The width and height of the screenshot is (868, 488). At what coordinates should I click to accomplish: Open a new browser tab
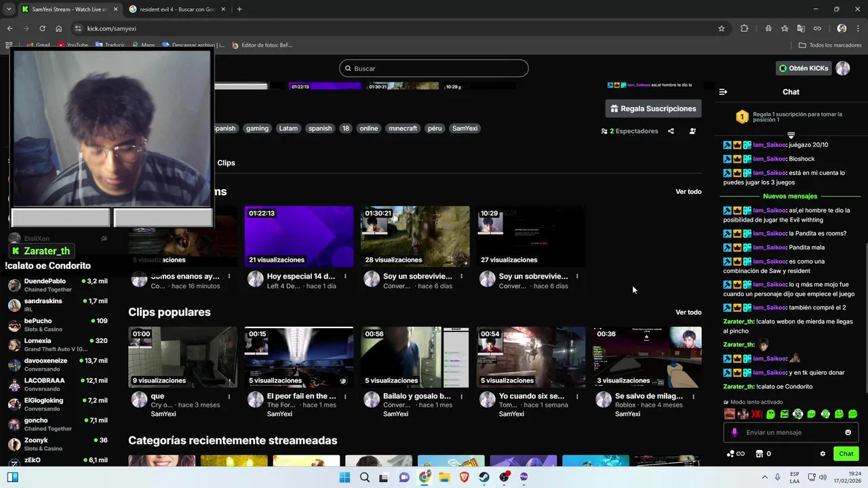(x=239, y=9)
